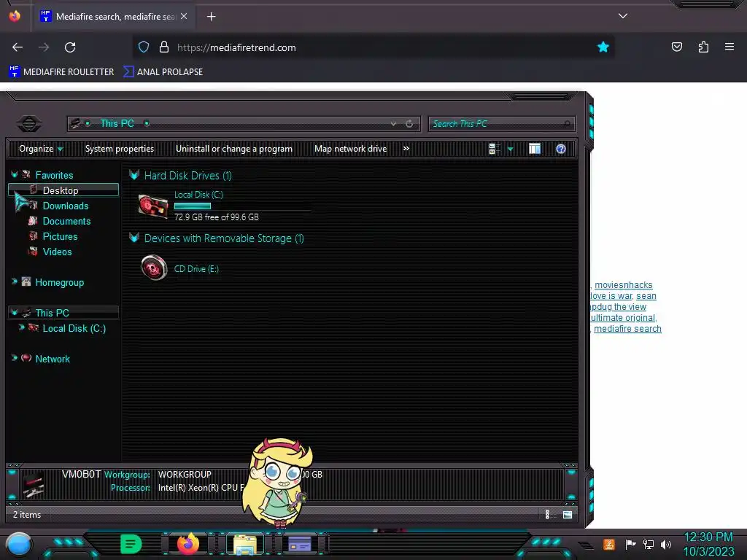Expand the Network tree node
Screen dimensions: 747x560
click(x=15, y=358)
